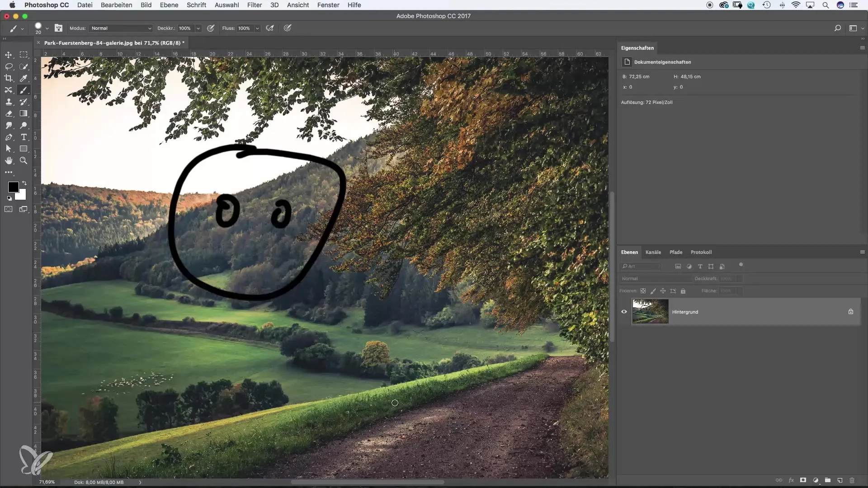
Task: Select the Rectangle shape tool
Action: 24,149
